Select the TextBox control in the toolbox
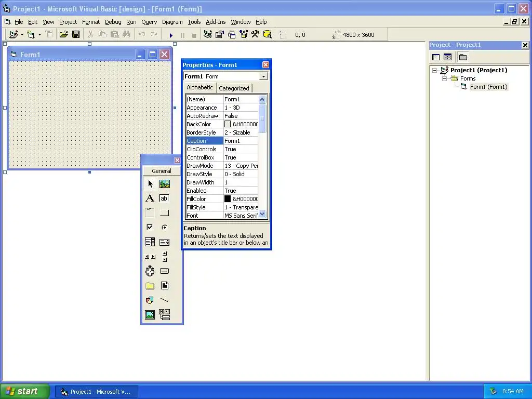This screenshot has width=532, height=399. 165,198
